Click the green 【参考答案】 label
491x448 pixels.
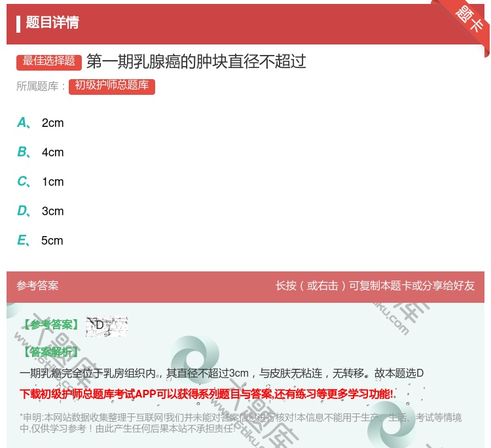(x=50, y=325)
